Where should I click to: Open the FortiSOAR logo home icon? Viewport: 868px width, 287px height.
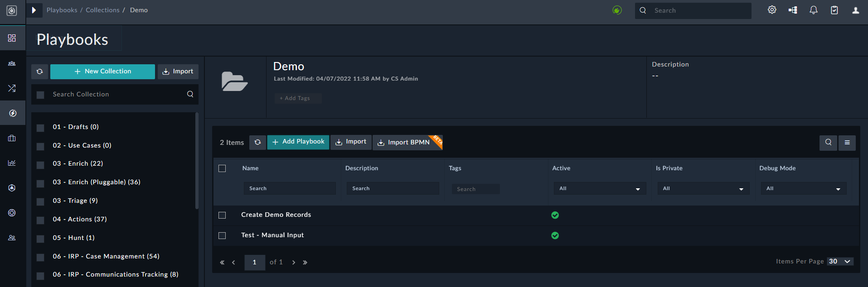point(12,10)
